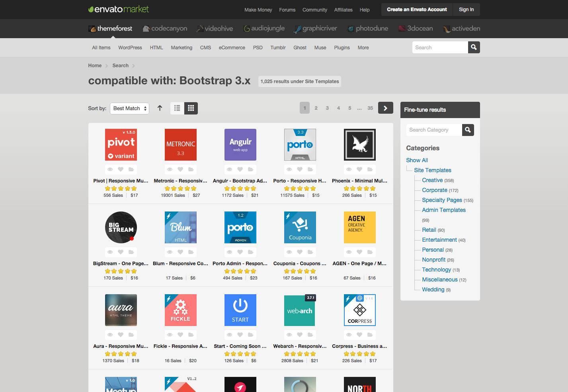Preview the Aura item with eye icon
The image size is (568, 392).
coord(110,335)
